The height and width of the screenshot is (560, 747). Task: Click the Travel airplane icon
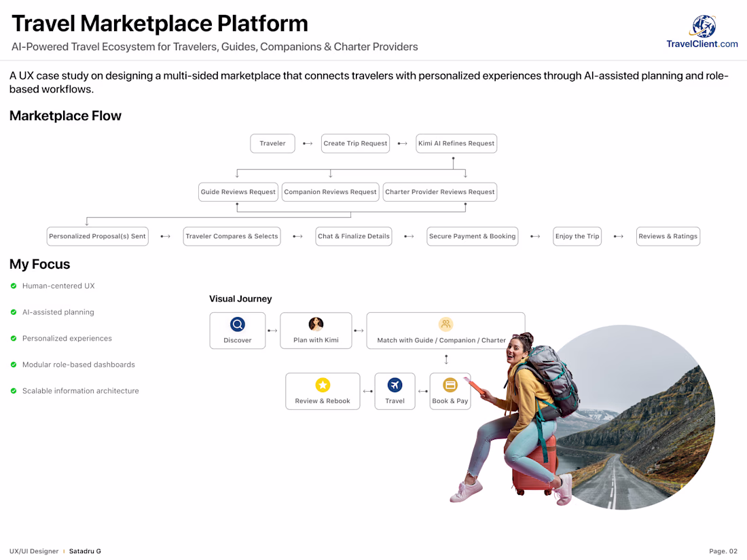tap(395, 385)
